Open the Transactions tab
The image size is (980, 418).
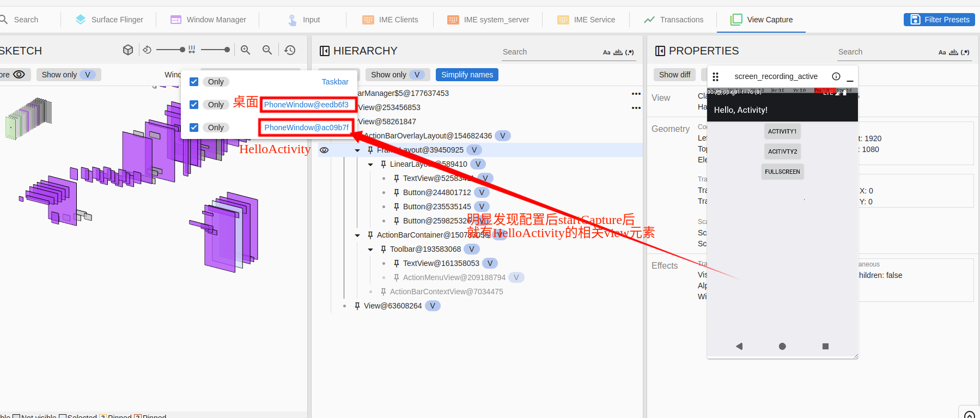point(673,20)
